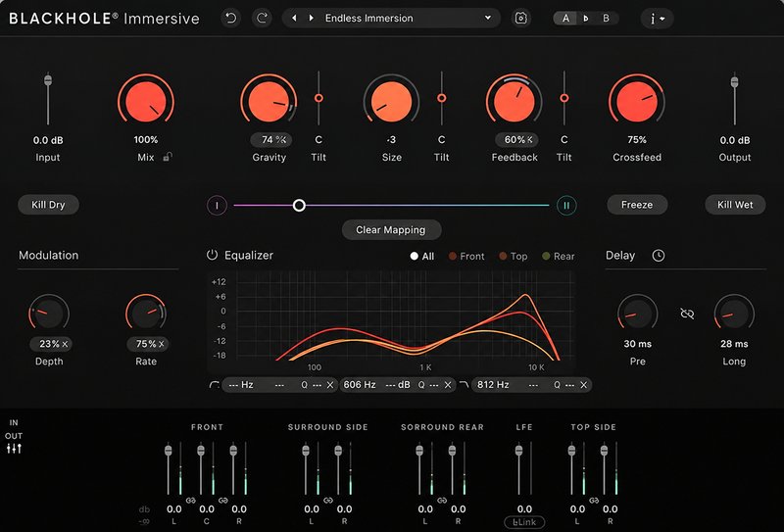Click the Front L channel fader

point(169,451)
